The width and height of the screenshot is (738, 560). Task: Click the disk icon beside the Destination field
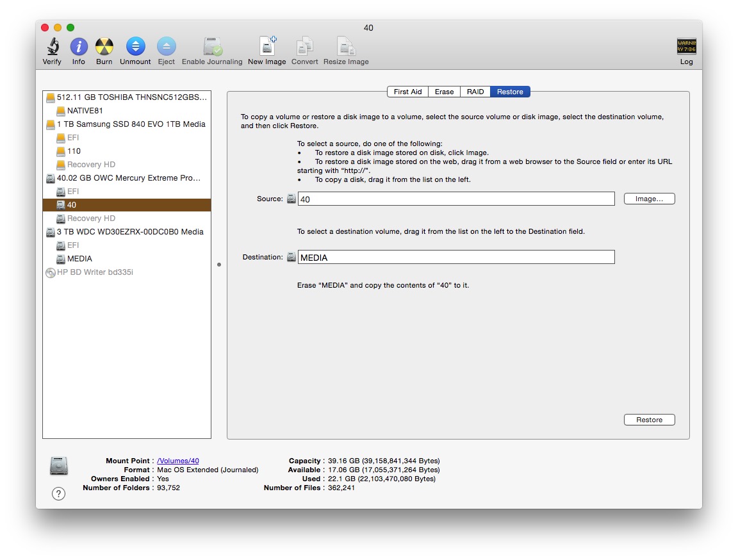tap(291, 257)
